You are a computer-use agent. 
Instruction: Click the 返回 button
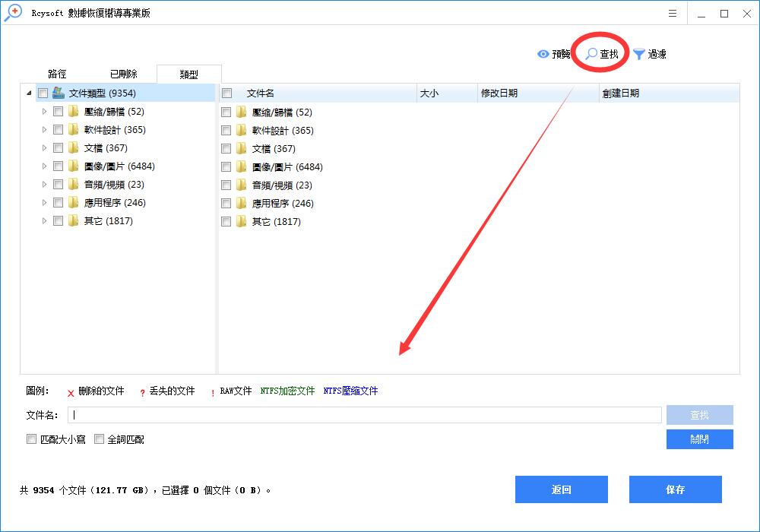(561, 489)
